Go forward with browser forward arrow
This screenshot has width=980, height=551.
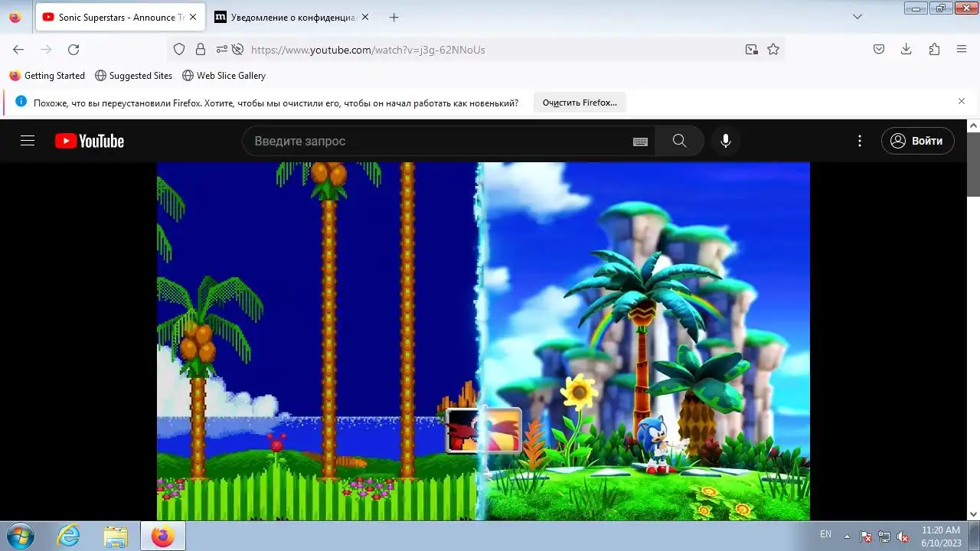(x=46, y=49)
